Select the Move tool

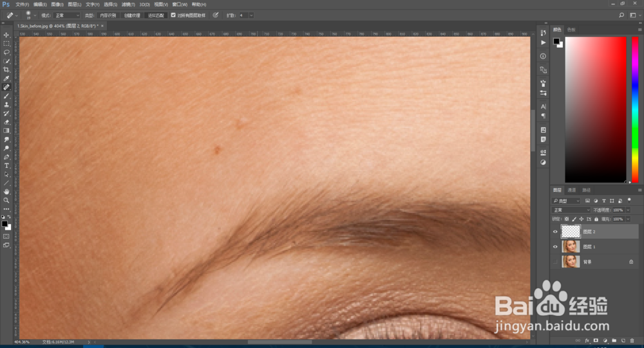tap(6, 35)
